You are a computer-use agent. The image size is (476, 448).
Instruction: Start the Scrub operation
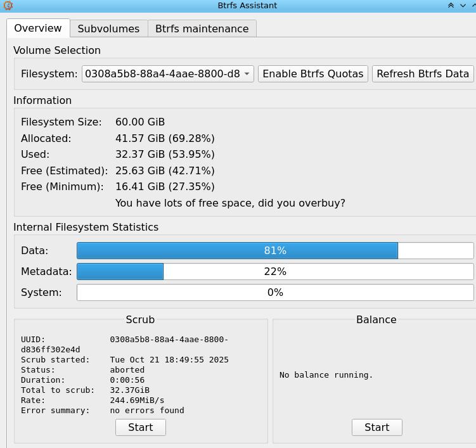click(x=141, y=427)
